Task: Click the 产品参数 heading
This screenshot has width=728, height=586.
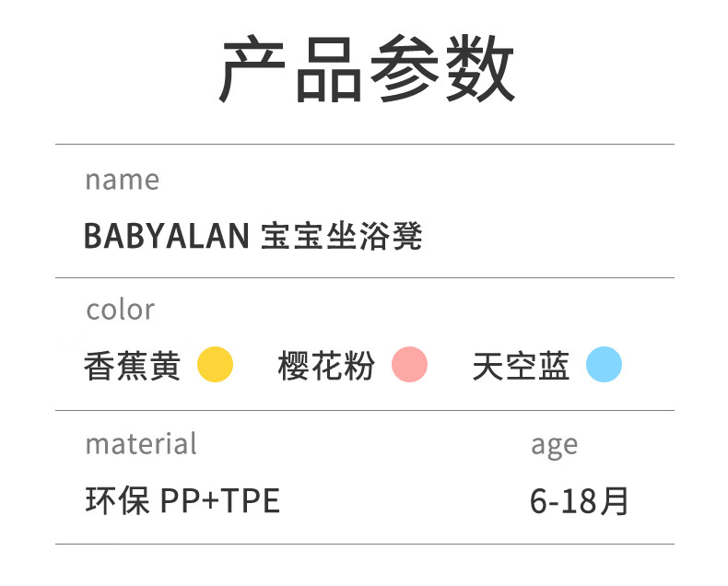Action: (x=367, y=69)
